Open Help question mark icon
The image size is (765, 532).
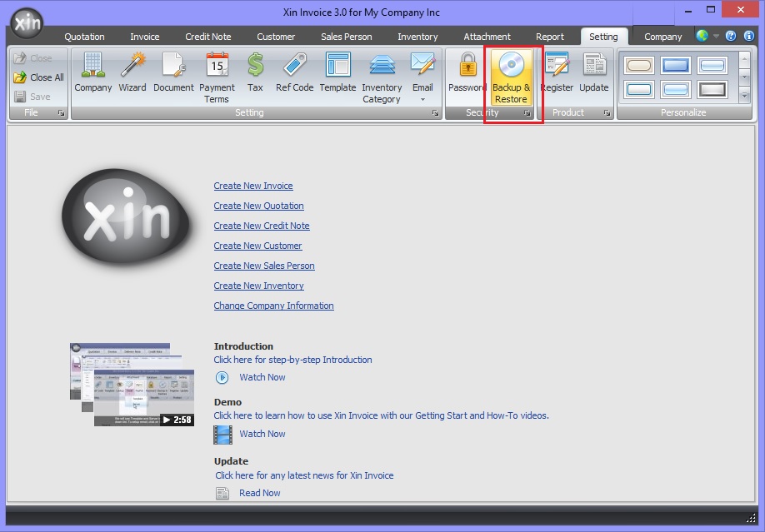(730, 36)
